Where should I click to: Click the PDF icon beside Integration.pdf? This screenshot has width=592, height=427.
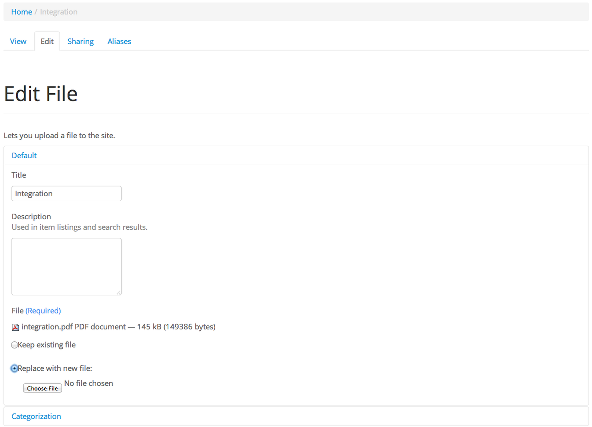(x=15, y=327)
